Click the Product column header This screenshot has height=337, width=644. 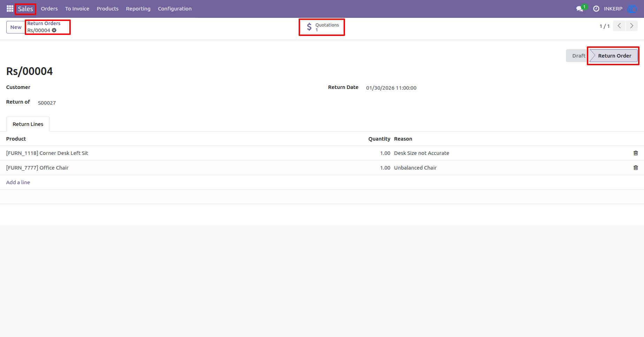click(16, 139)
